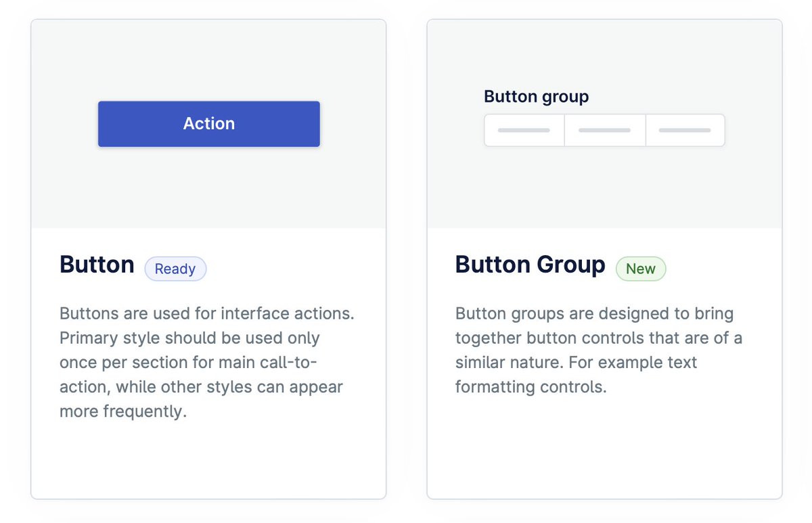Click the blue Action button
This screenshot has height=523, width=812.
(208, 124)
